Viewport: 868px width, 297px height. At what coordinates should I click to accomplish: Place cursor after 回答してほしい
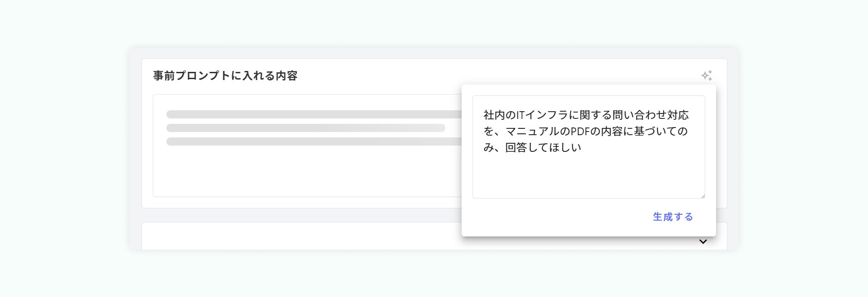(x=582, y=148)
